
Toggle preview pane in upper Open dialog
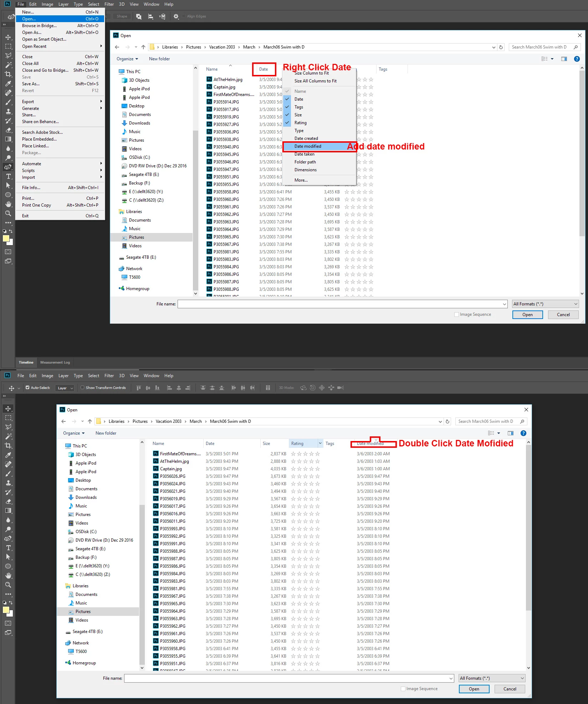click(x=564, y=59)
